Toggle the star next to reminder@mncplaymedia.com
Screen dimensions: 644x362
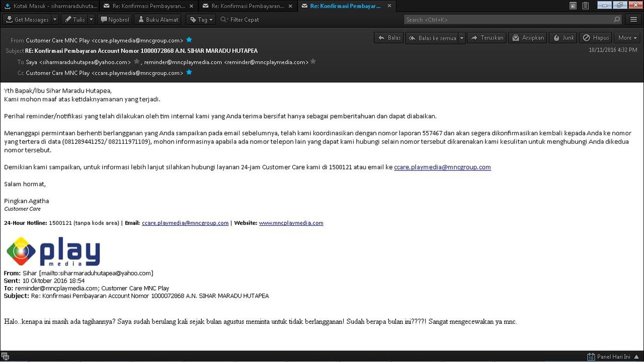(x=313, y=61)
